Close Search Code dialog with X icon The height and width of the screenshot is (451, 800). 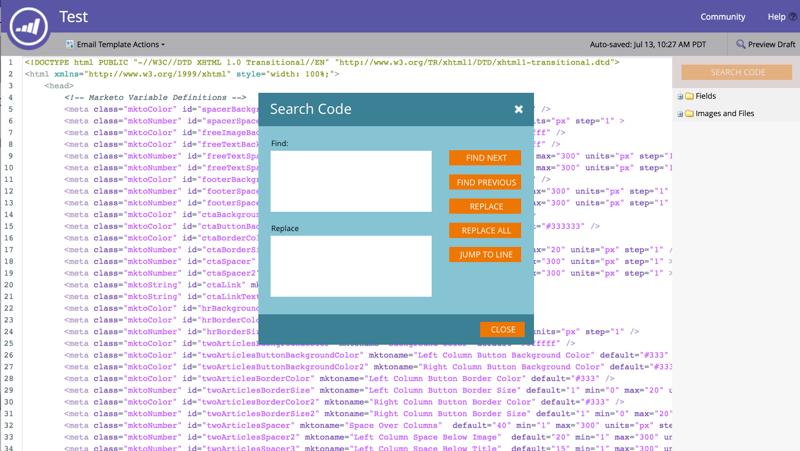[x=518, y=109]
